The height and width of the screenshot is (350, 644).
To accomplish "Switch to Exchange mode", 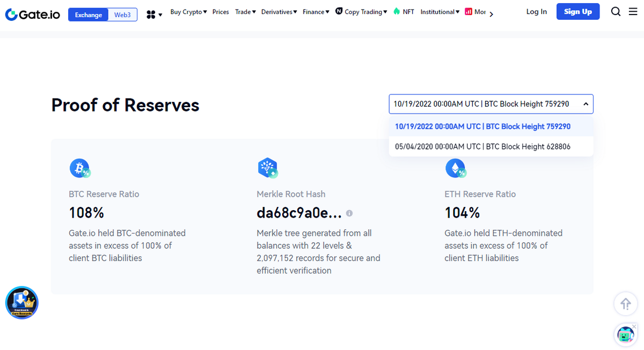I will [89, 14].
